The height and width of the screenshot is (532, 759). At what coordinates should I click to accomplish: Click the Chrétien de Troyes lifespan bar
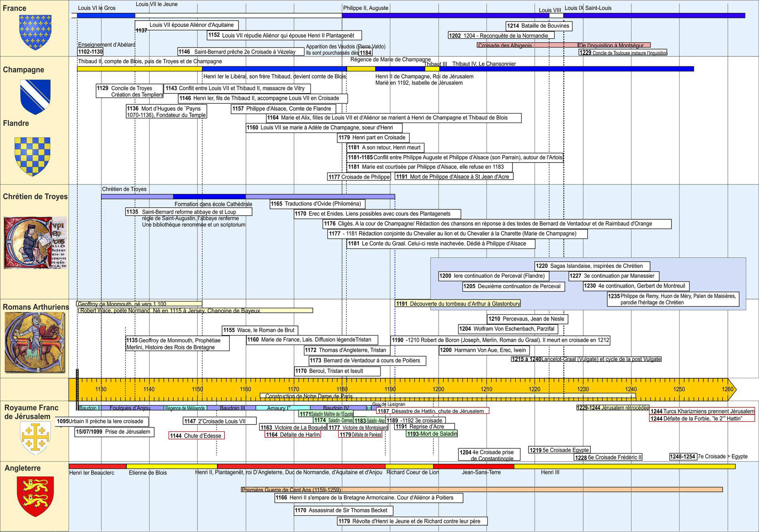[248, 197]
